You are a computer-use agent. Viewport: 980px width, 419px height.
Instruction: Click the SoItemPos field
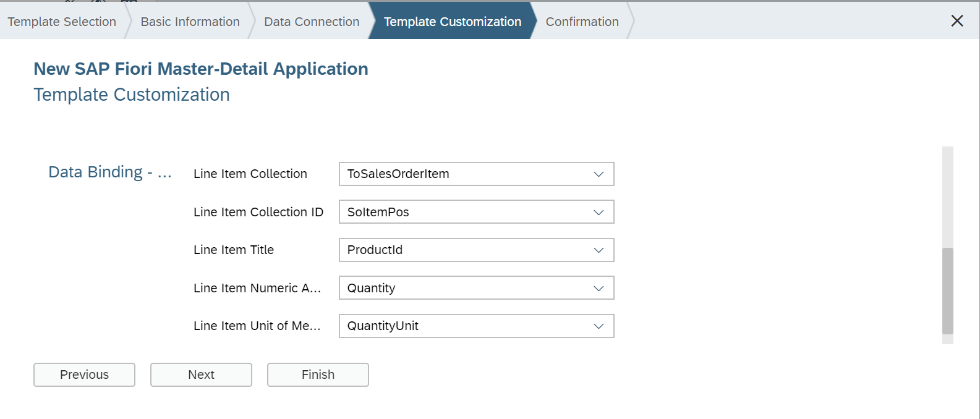[464, 213]
